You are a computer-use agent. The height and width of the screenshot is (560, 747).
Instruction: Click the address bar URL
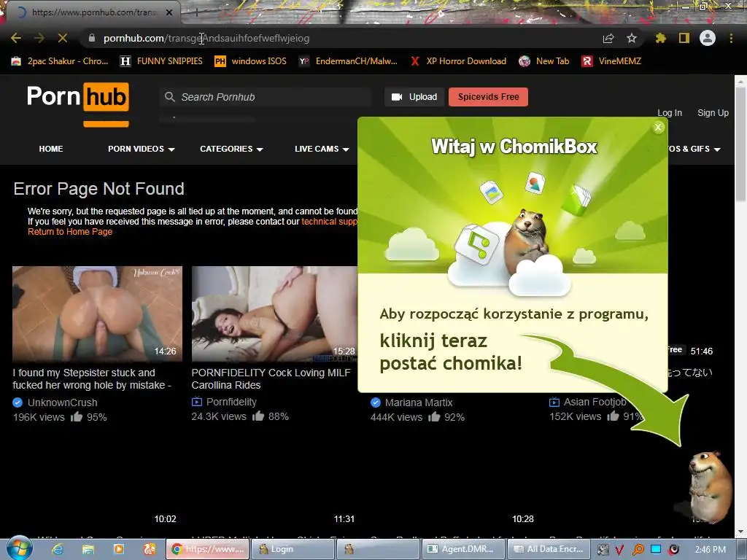tap(206, 38)
